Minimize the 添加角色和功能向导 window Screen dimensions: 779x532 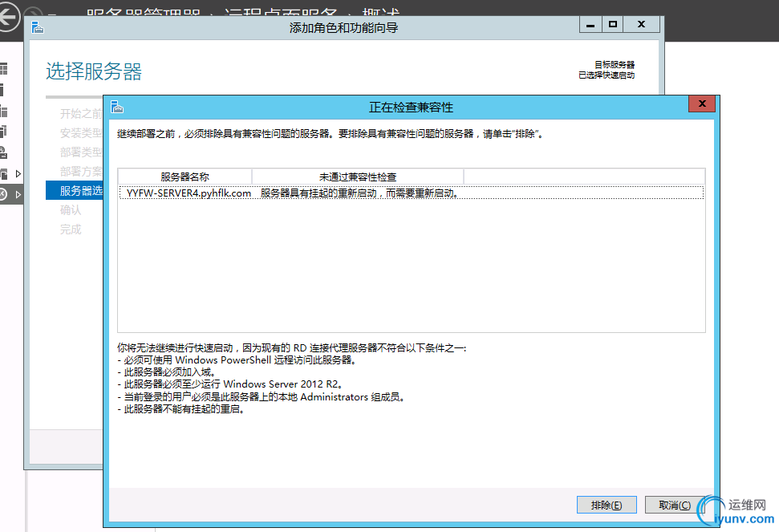pos(590,24)
